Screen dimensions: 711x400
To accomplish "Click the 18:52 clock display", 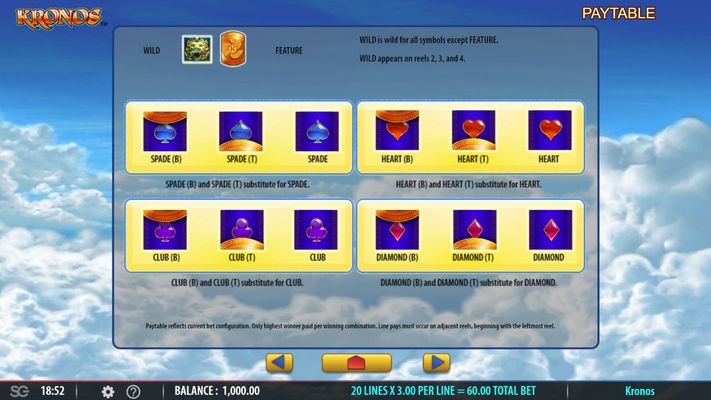I will (x=53, y=391).
